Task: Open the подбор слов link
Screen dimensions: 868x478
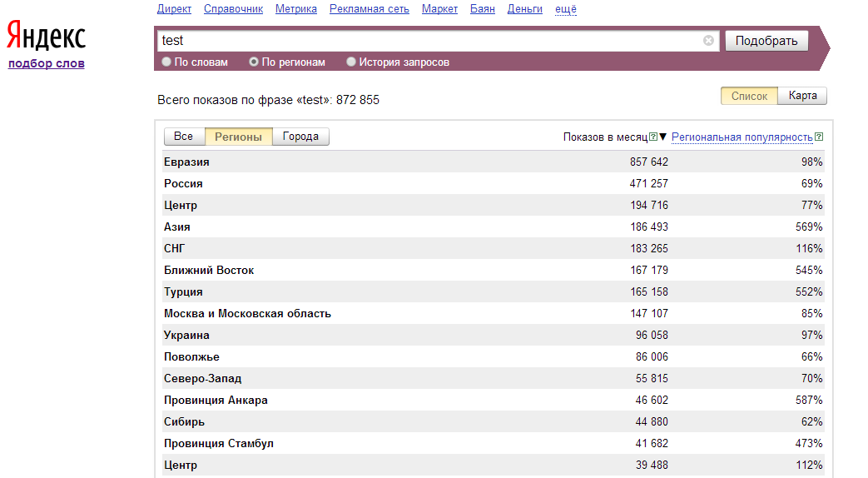Action: point(47,63)
